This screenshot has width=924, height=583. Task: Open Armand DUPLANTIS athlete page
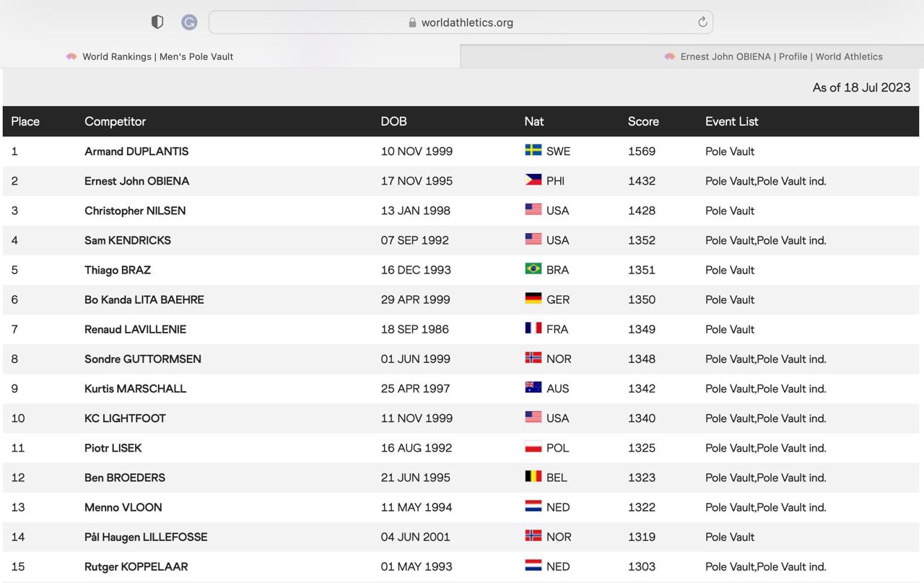pos(136,151)
